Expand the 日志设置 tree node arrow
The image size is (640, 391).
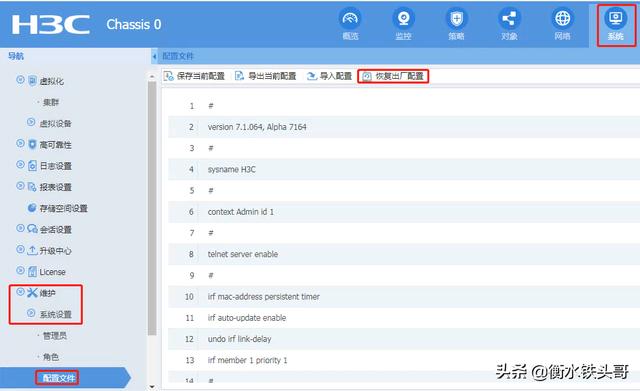click(x=20, y=164)
